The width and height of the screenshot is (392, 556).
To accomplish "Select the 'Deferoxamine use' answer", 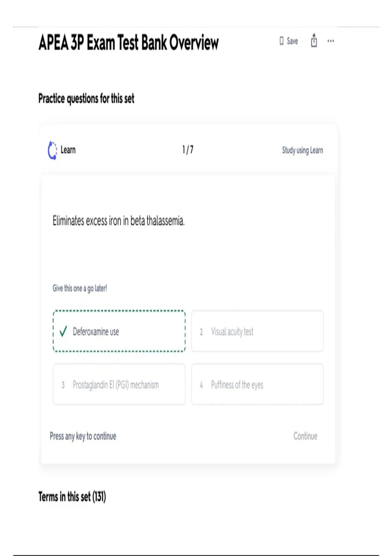I will coord(119,331).
